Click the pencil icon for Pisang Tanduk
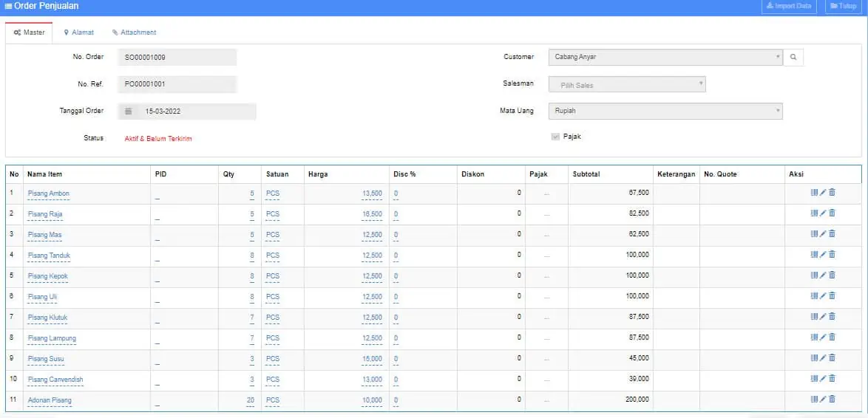The image size is (868, 418). (823, 255)
